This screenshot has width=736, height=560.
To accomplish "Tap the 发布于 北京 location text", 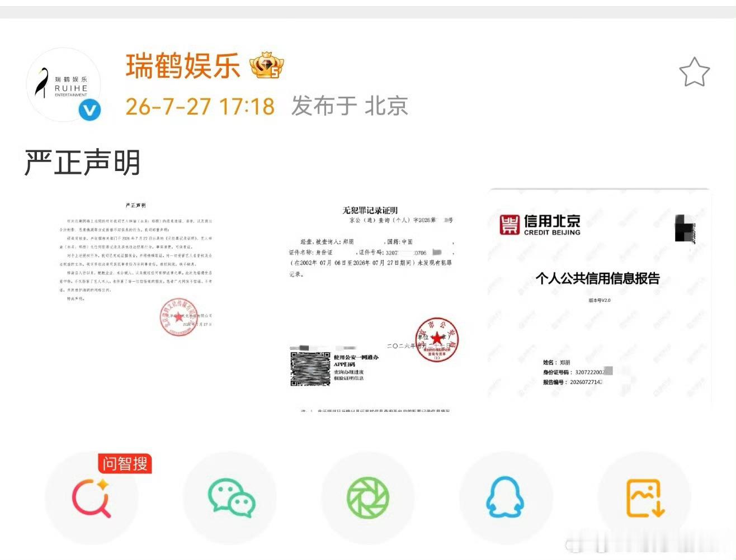I will coord(350,106).
